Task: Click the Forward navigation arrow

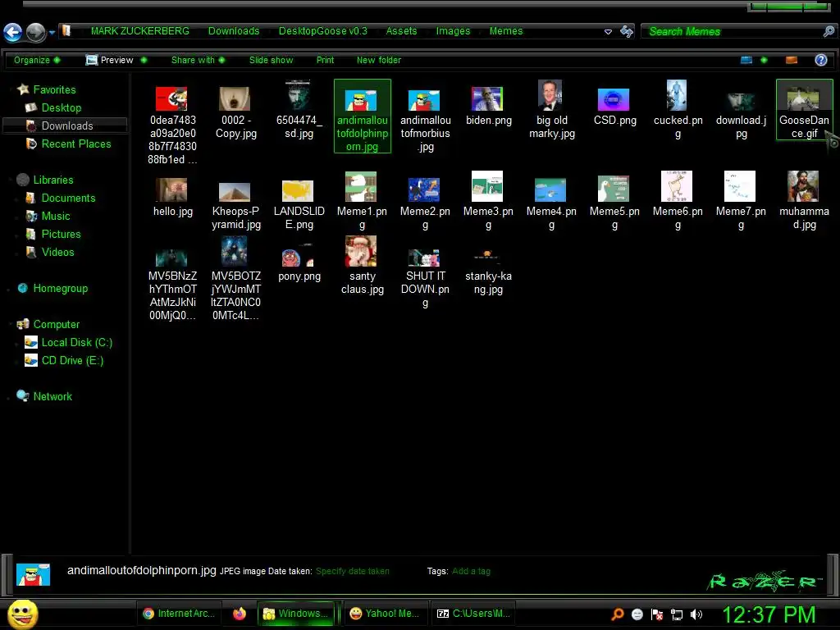Action: [x=36, y=32]
